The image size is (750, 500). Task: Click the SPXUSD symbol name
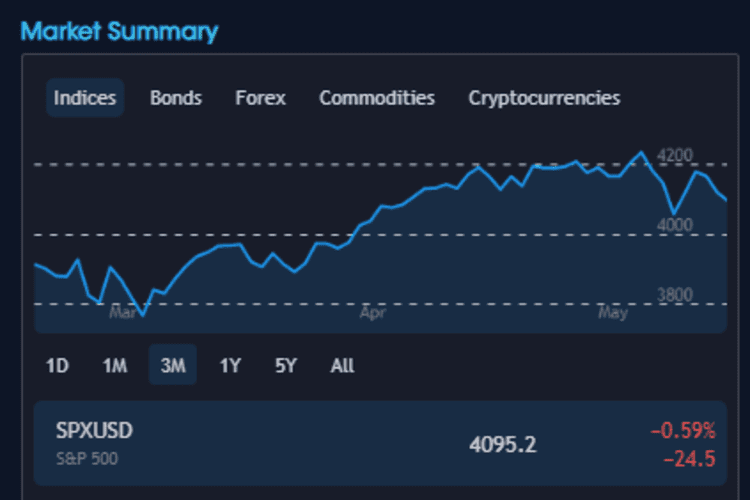[95, 431]
